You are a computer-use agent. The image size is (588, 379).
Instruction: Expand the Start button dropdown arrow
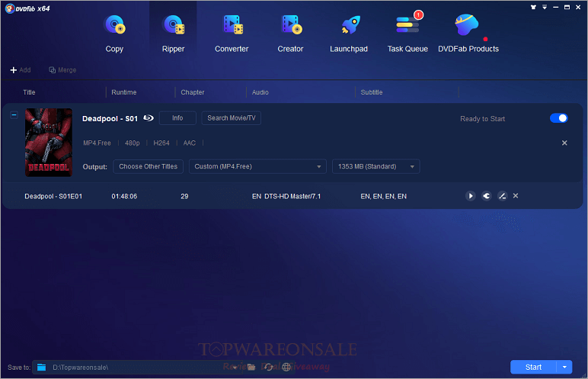tap(564, 367)
